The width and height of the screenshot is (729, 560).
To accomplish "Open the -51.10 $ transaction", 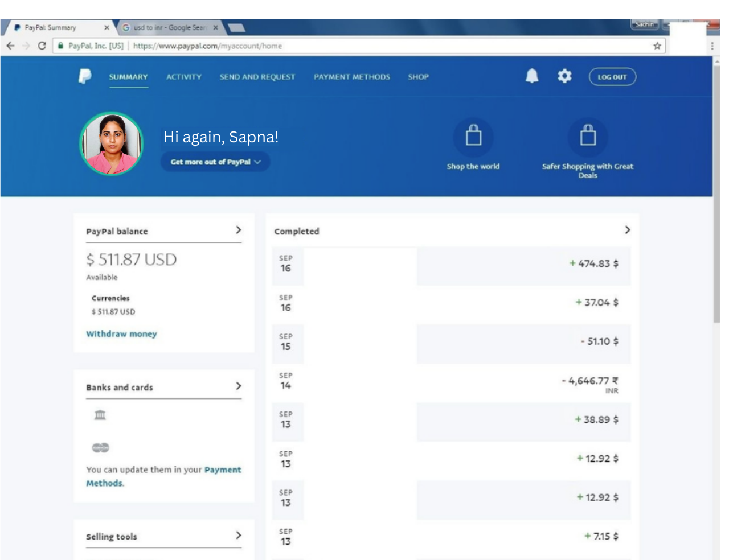I will point(451,344).
